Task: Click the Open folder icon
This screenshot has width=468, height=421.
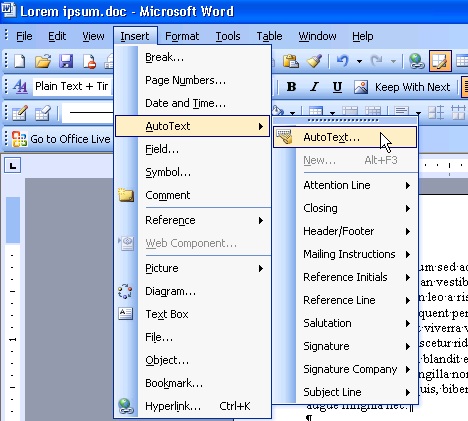Action: coord(43,61)
